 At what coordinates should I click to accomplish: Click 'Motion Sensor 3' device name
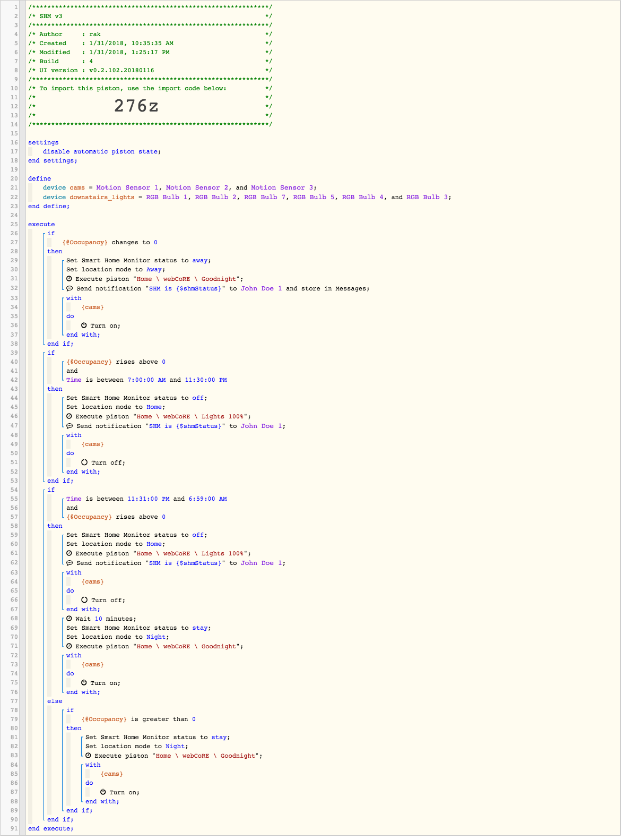tap(282, 187)
